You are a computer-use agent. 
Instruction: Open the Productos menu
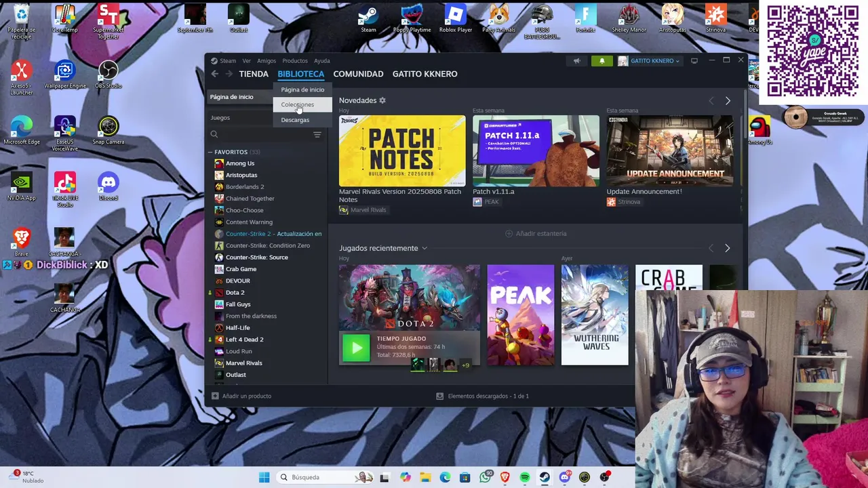tap(295, 61)
